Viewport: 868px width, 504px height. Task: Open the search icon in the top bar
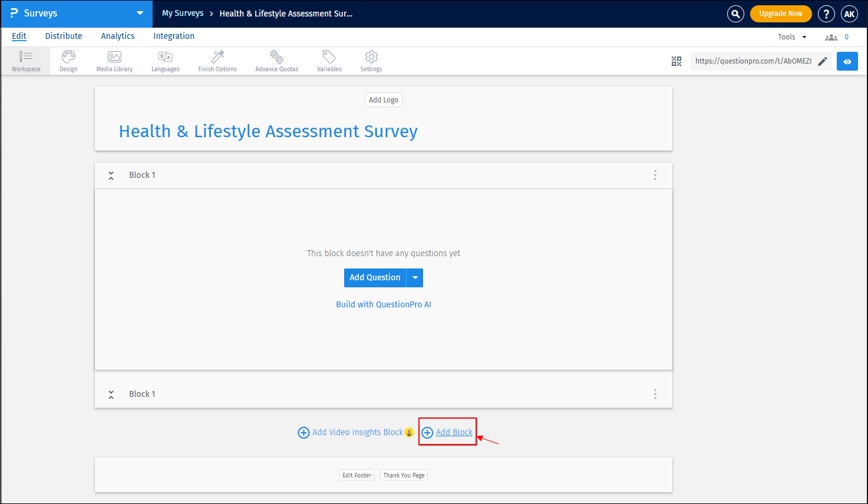(735, 13)
